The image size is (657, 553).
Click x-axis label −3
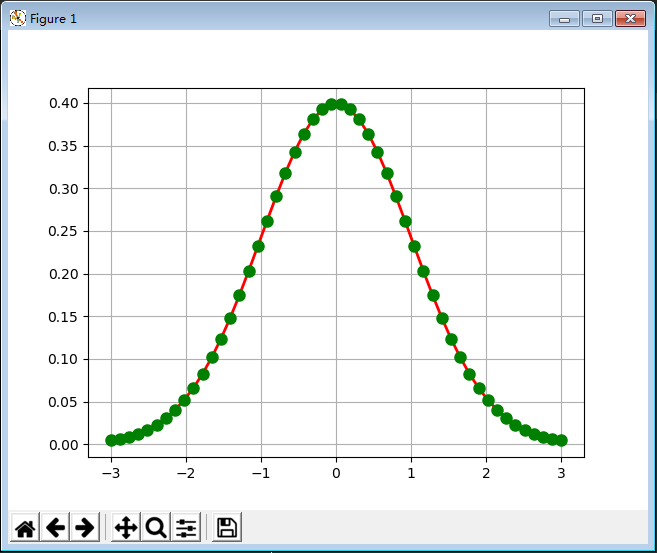(x=111, y=473)
